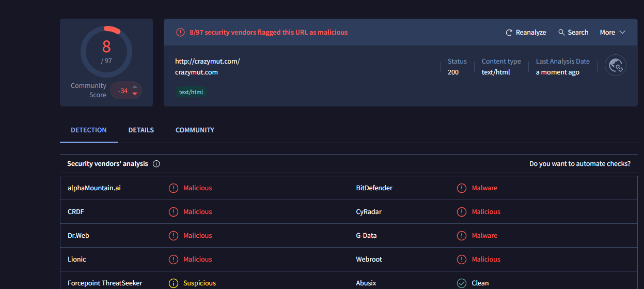Viewport: 644px width, 289px height.
Task: Click the Content type text/html value
Action: [x=496, y=72]
